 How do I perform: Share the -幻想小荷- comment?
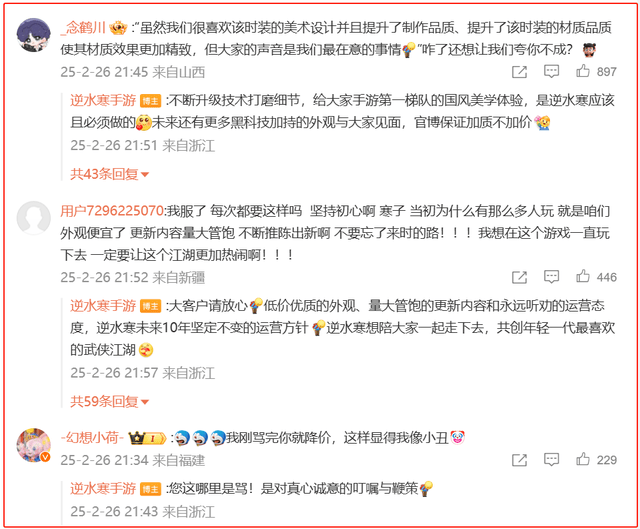519,460
